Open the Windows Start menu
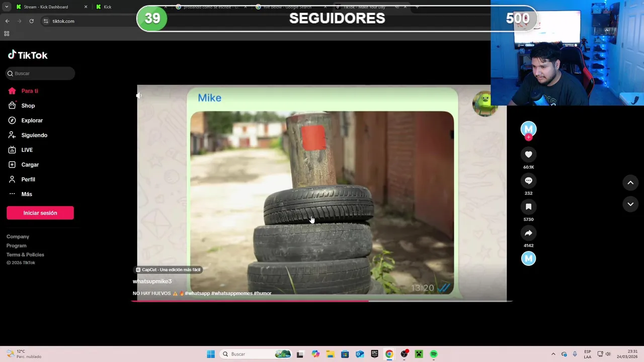This screenshot has width=644, height=362. 211,354
